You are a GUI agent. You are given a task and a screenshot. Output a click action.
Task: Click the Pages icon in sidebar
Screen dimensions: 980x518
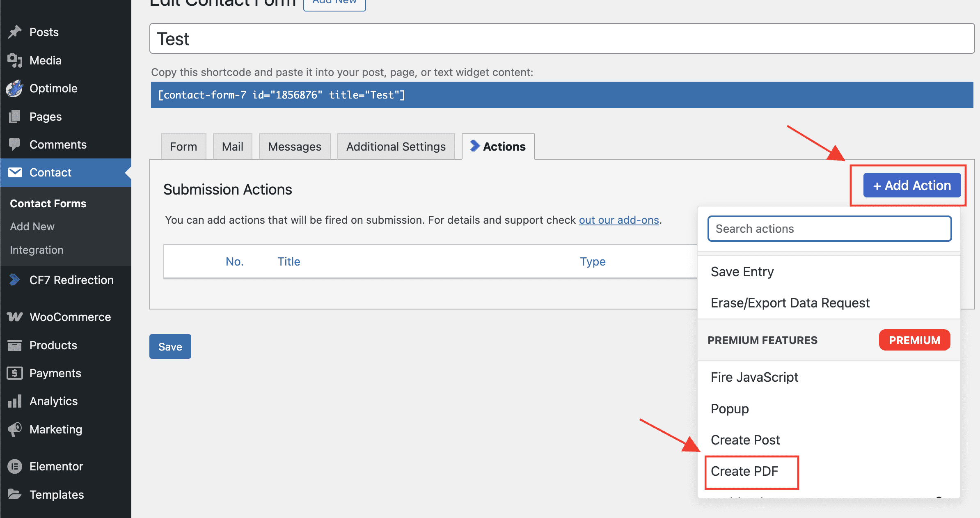click(x=15, y=117)
